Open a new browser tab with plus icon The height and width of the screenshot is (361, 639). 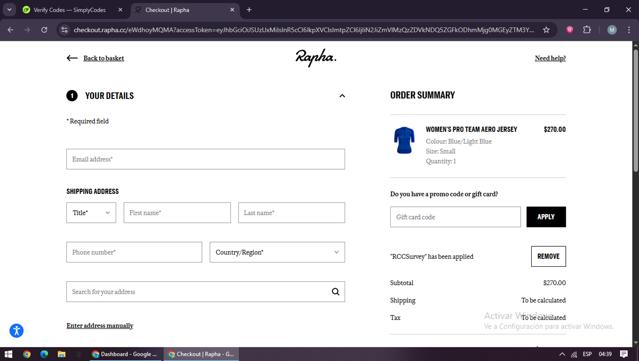(249, 10)
